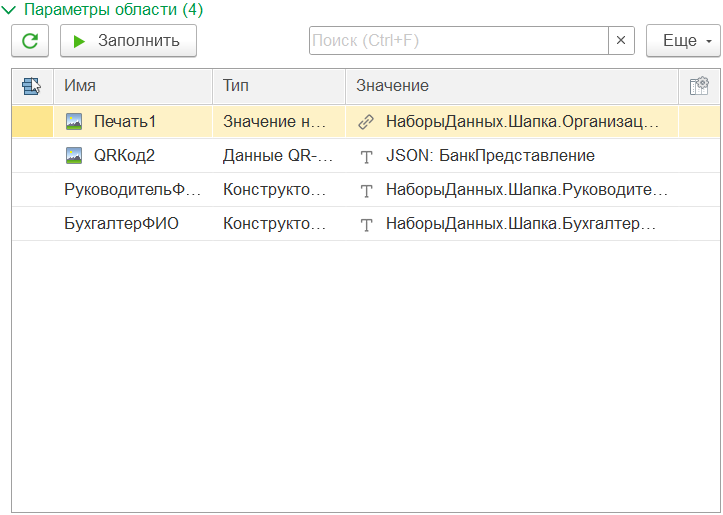
Task: Select the Данные QR type cell
Action: (x=277, y=156)
